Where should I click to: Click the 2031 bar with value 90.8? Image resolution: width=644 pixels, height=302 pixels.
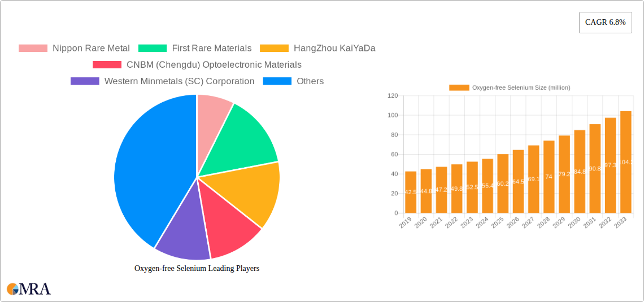coord(595,169)
